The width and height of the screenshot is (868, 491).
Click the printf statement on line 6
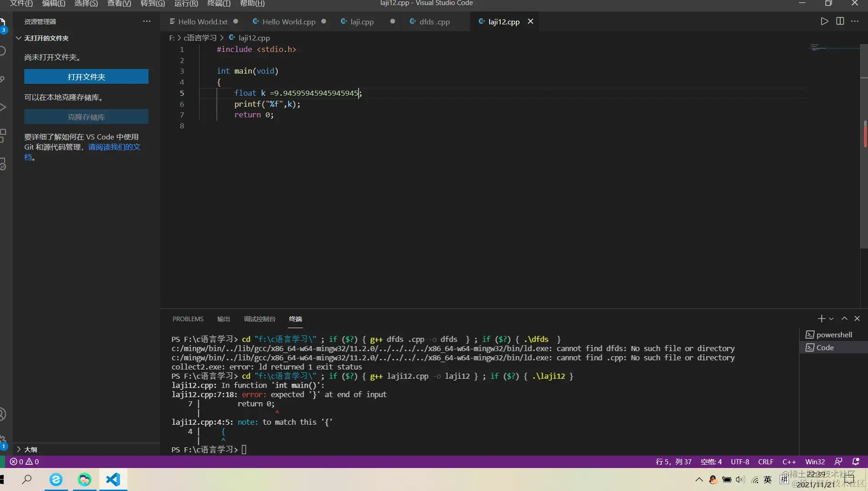pyautogui.click(x=267, y=104)
